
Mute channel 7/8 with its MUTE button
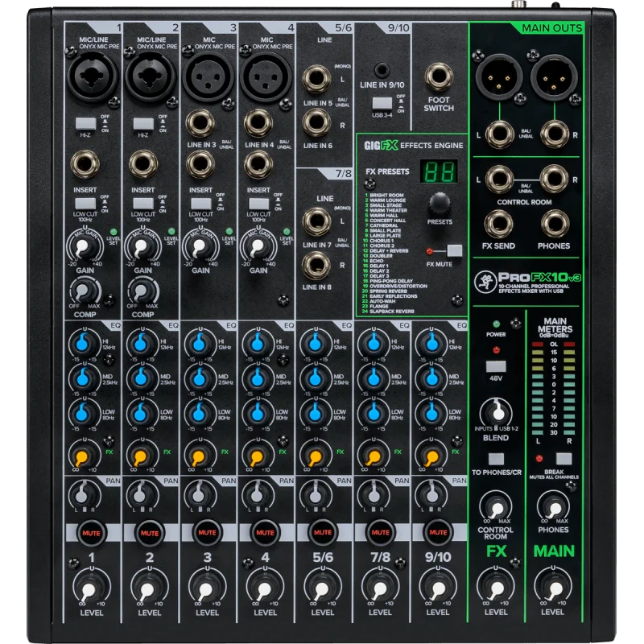point(380,532)
